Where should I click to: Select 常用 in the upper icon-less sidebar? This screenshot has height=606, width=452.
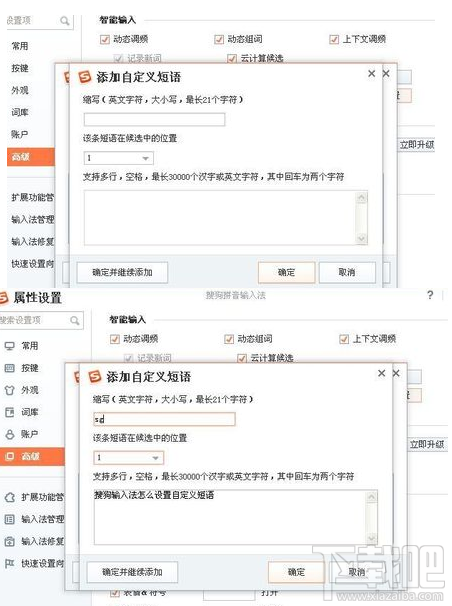20,46
